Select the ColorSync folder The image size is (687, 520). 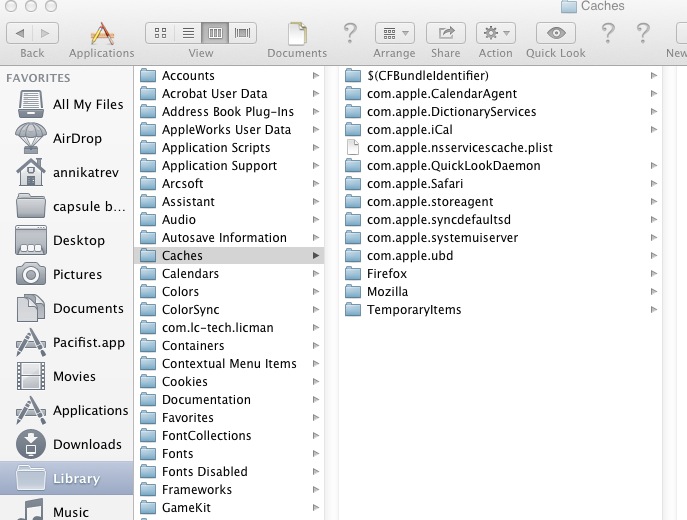point(229,309)
